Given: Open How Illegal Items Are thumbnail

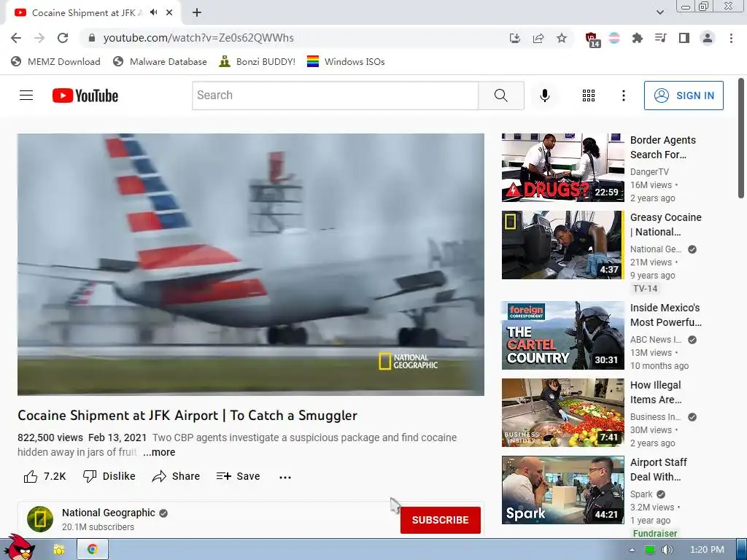Looking at the screenshot, I should click(562, 413).
